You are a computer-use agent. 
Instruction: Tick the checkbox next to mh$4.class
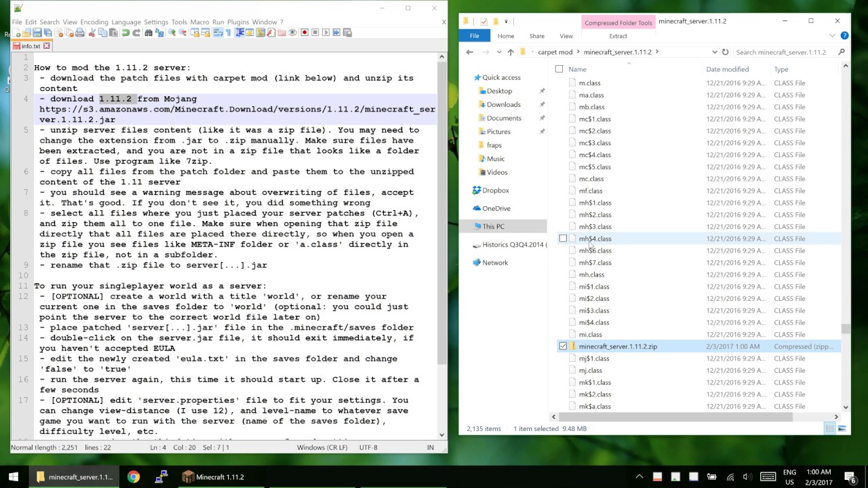[x=563, y=239]
